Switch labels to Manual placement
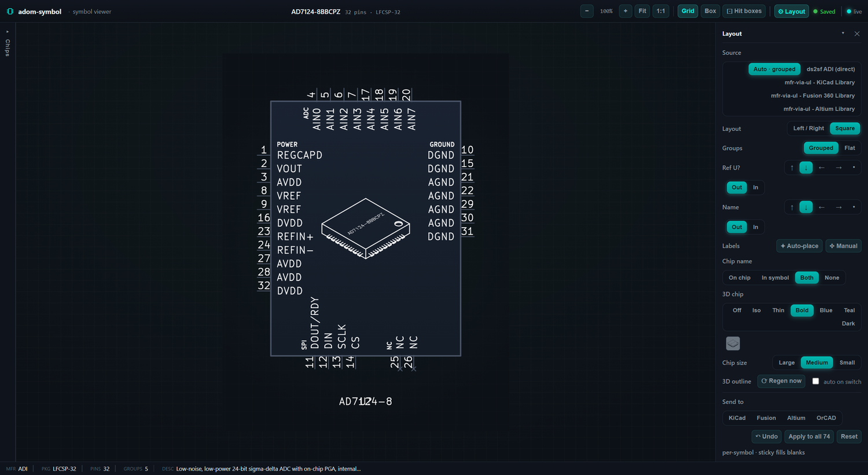Screen dimensions: 868x475 pos(843,246)
